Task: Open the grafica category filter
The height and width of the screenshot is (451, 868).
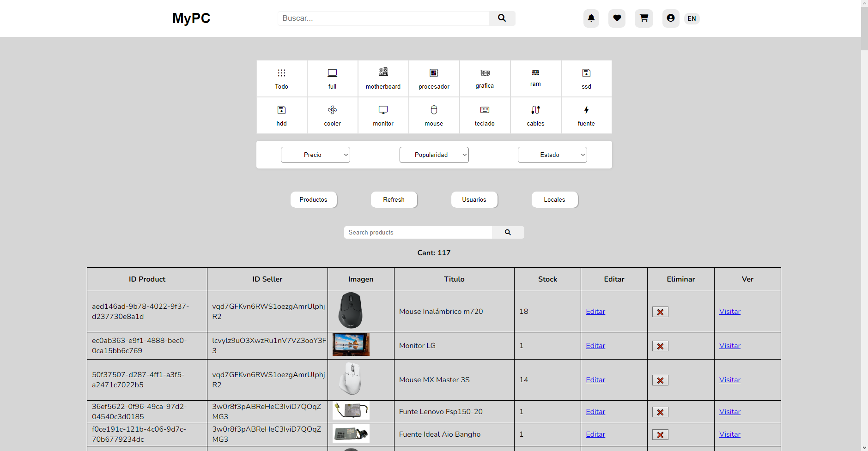Action: (485, 78)
